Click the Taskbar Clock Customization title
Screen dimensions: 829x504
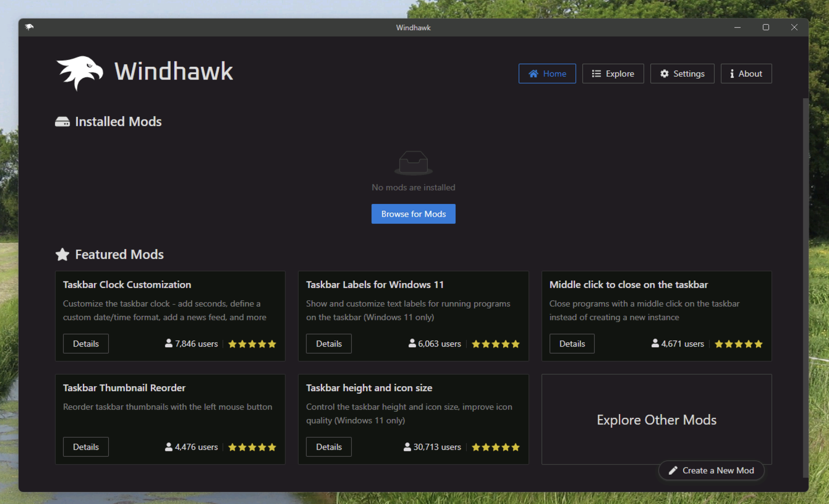pyautogui.click(x=127, y=285)
